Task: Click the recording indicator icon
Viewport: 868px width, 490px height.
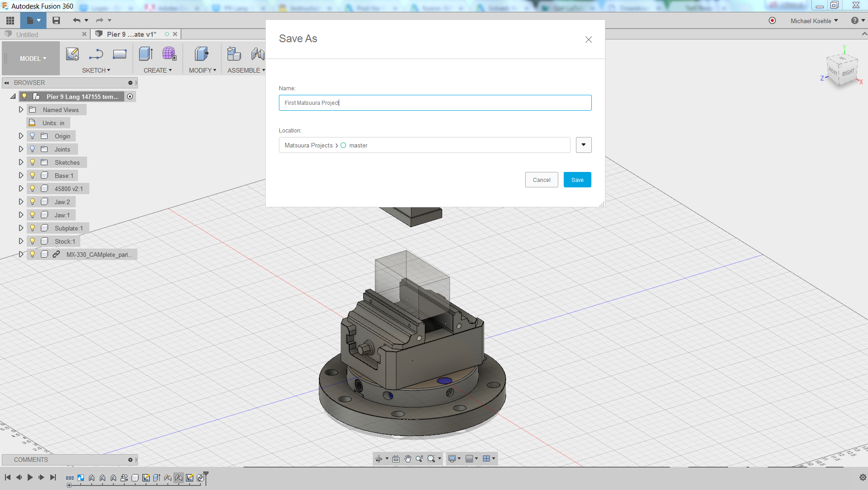Action: [x=772, y=20]
